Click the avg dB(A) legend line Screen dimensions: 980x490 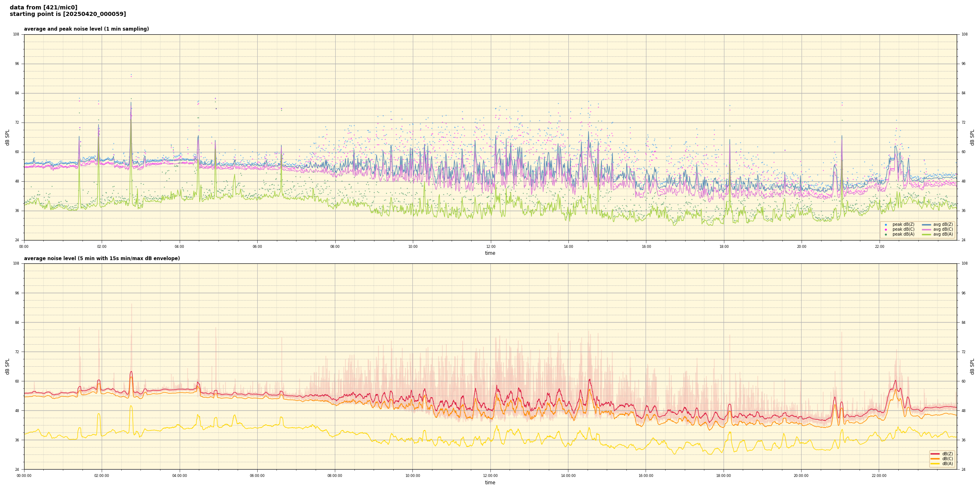click(x=926, y=234)
